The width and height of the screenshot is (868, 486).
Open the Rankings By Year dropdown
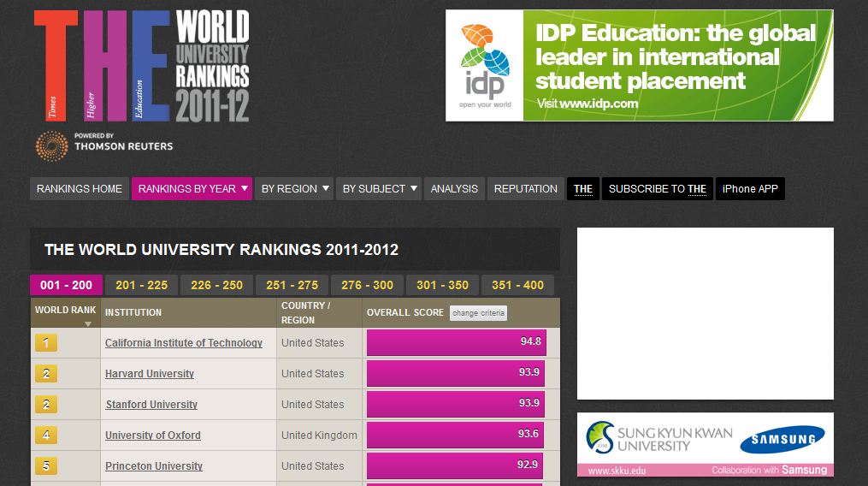pyautogui.click(x=192, y=188)
